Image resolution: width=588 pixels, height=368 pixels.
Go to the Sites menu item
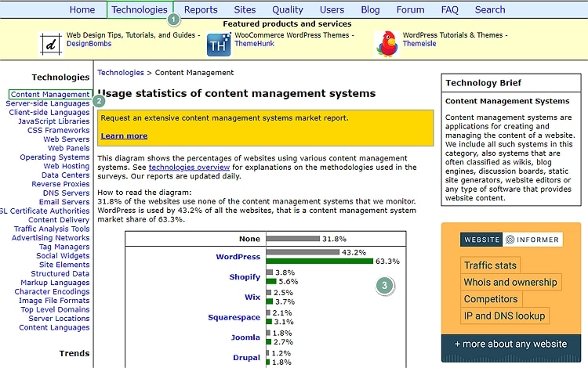[245, 9]
